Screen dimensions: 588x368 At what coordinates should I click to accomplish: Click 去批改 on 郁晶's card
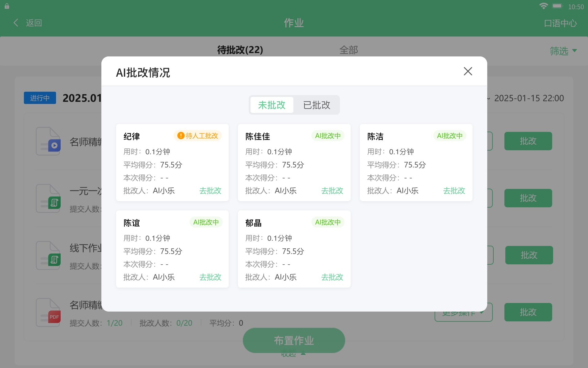pyautogui.click(x=332, y=277)
